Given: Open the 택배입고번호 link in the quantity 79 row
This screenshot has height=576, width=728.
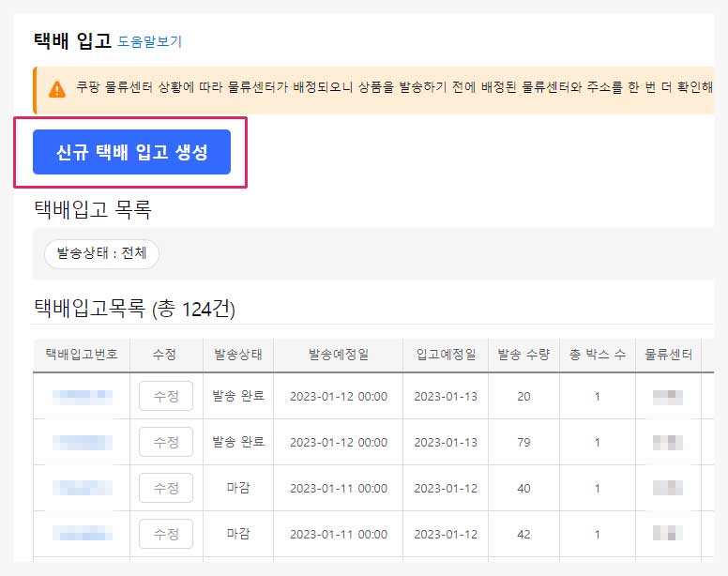Looking at the screenshot, I should point(82,442).
